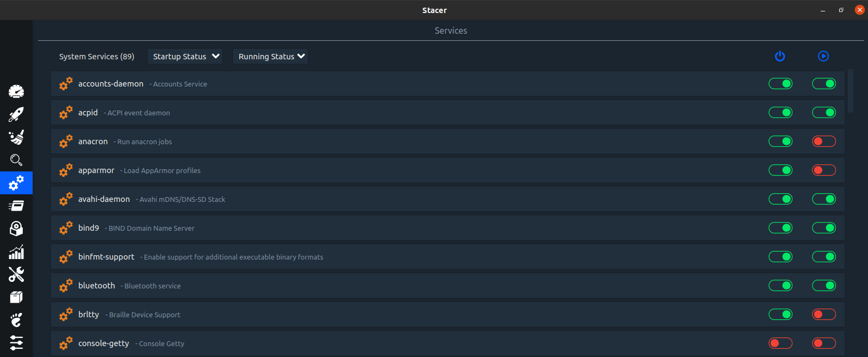Disable bluetooth startup toggle

[780, 286]
